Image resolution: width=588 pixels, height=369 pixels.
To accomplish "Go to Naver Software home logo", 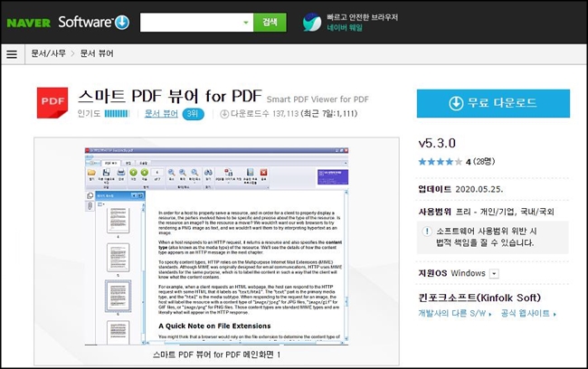I will [94, 22].
